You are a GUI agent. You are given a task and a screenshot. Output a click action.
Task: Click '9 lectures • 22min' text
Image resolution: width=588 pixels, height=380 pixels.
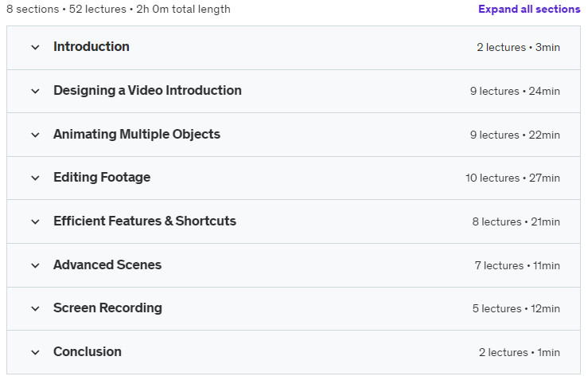(x=515, y=135)
